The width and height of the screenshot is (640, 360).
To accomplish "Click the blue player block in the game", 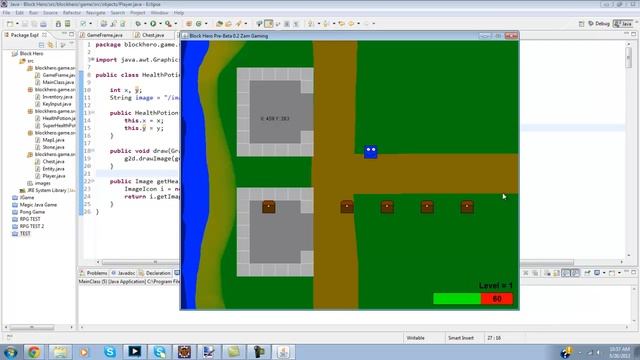I will pyautogui.click(x=371, y=151).
